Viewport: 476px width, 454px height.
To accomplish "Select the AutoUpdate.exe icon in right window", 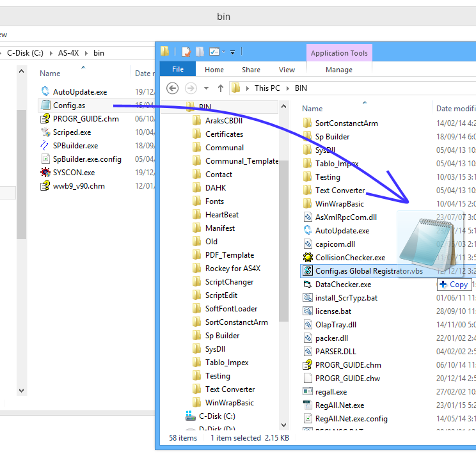I will [x=308, y=231].
